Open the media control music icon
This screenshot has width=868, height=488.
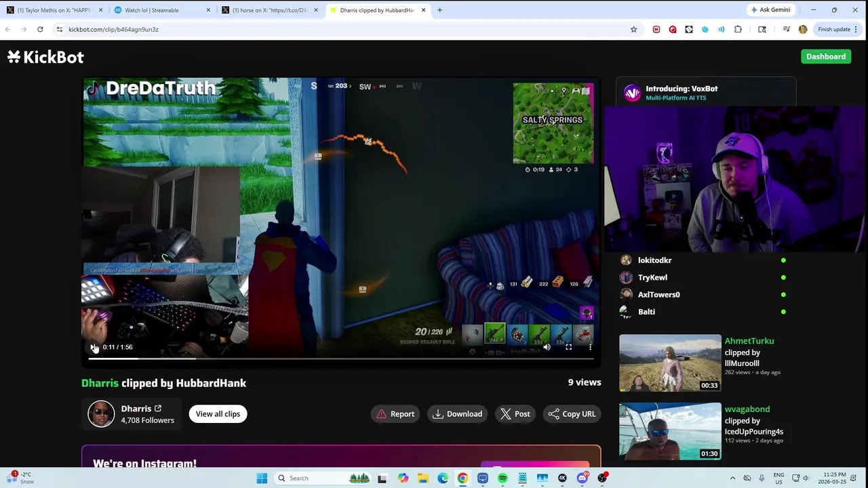(786, 29)
